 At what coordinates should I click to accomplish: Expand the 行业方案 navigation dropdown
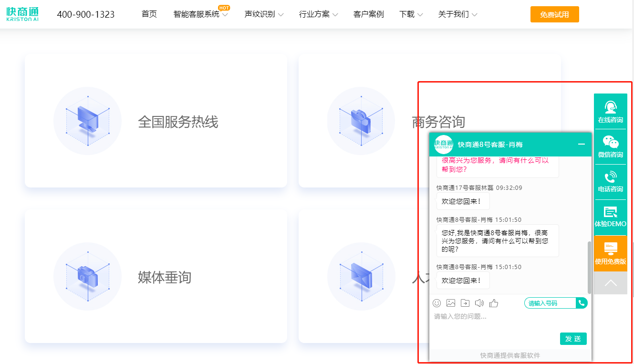[318, 14]
